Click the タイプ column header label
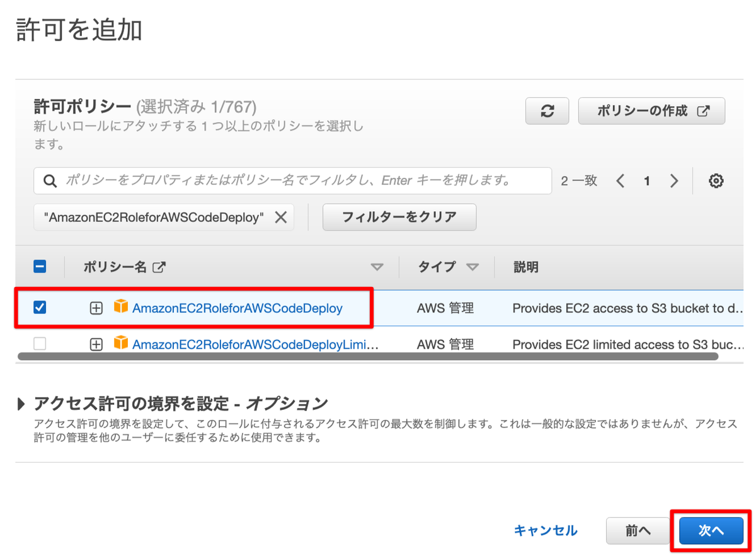 (437, 267)
